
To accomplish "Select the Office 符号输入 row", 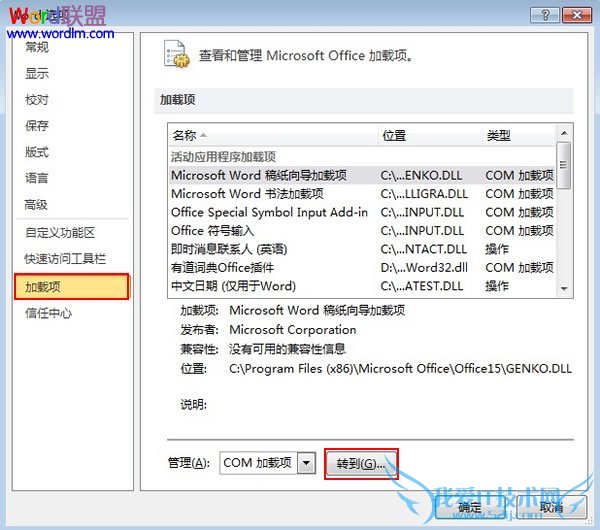I will (362, 230).
